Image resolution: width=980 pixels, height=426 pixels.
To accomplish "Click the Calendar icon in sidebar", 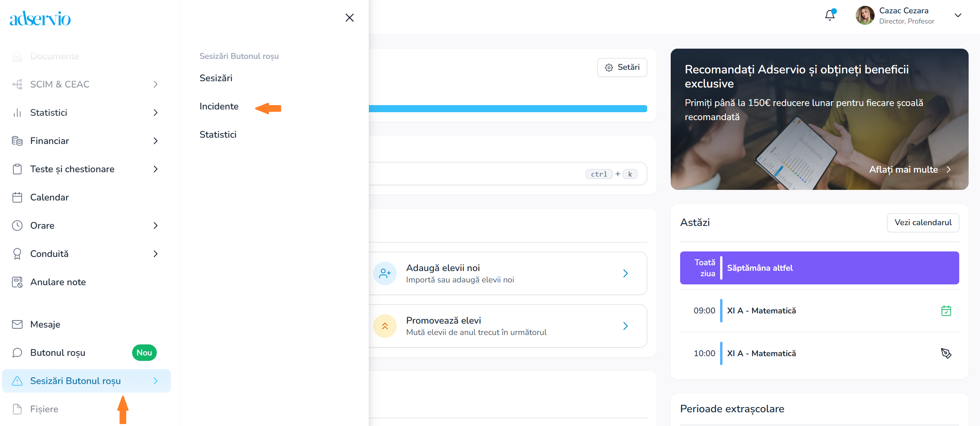I will 17,197.
